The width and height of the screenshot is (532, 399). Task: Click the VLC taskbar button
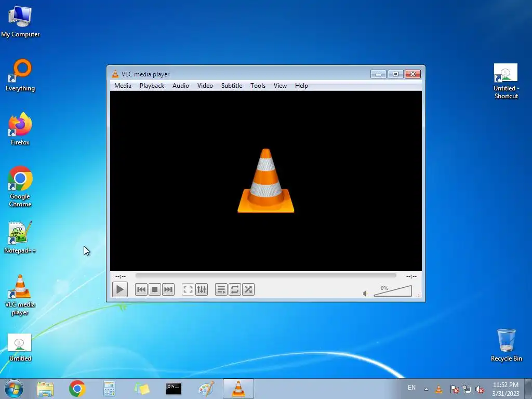[238, 389]
